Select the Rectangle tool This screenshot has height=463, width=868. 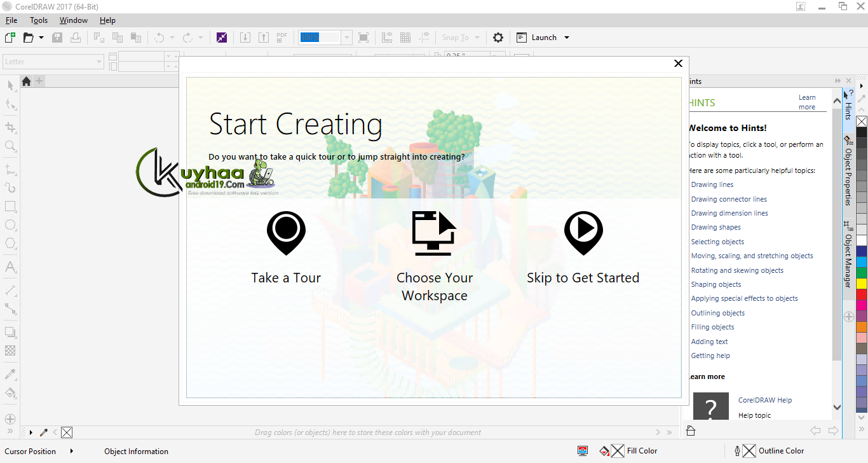coord(10,207)
